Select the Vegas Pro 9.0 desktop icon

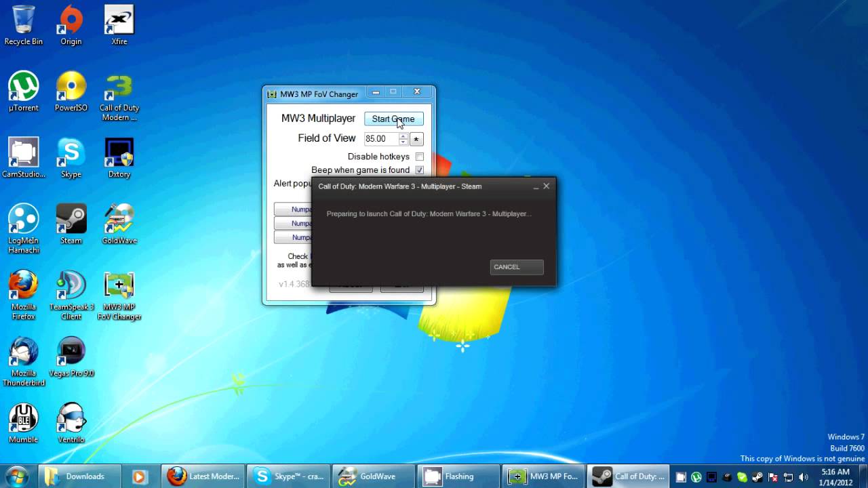click(71, 357)
